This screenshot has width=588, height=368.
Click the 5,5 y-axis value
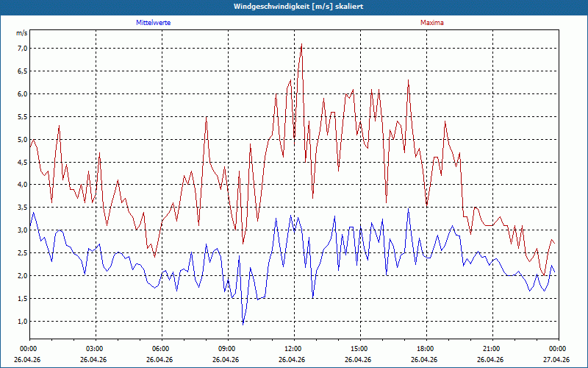pyautogui.click(x=23, y=117)
